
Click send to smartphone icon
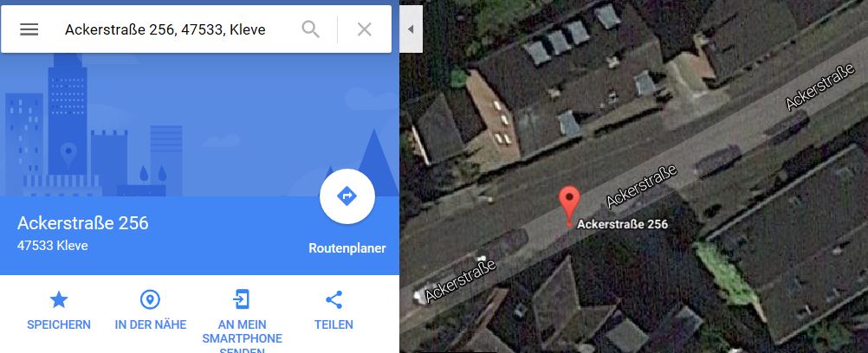(x=242, y=300)
